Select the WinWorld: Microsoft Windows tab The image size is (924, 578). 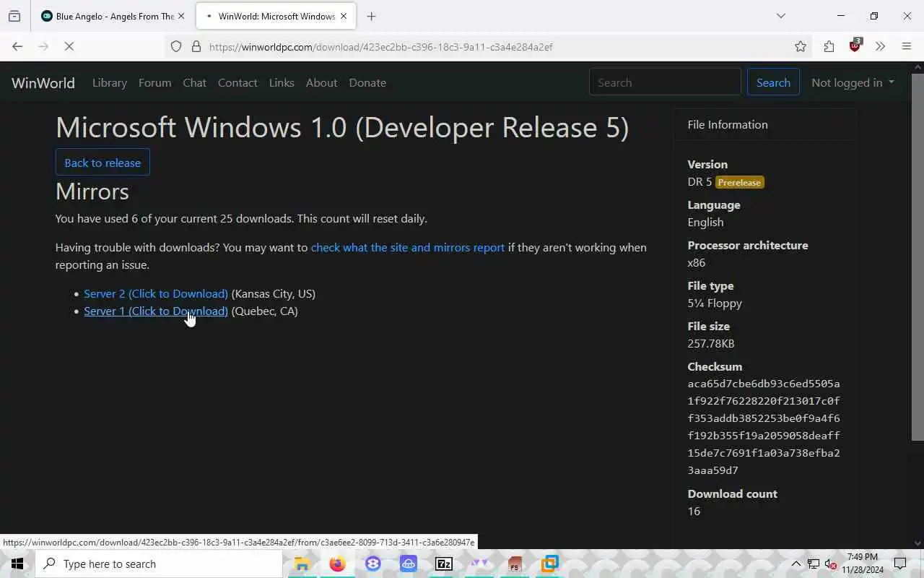click(276, 16)
